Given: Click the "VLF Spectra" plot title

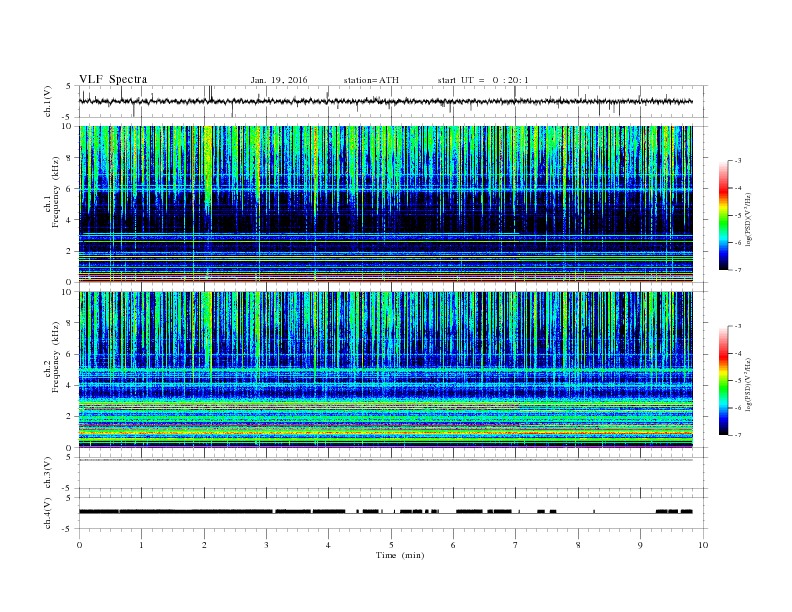Looking at the screenshot, I should point(113,79).
